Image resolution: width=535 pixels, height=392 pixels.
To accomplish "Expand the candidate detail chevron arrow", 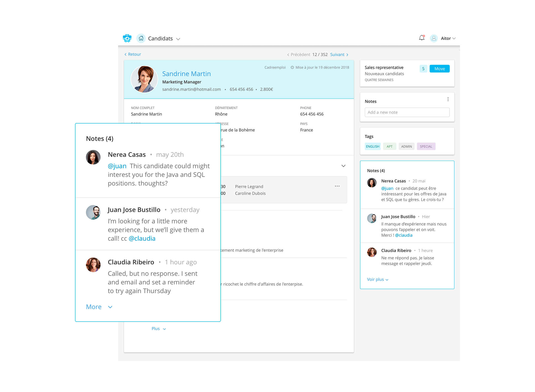I will (343, 166).
